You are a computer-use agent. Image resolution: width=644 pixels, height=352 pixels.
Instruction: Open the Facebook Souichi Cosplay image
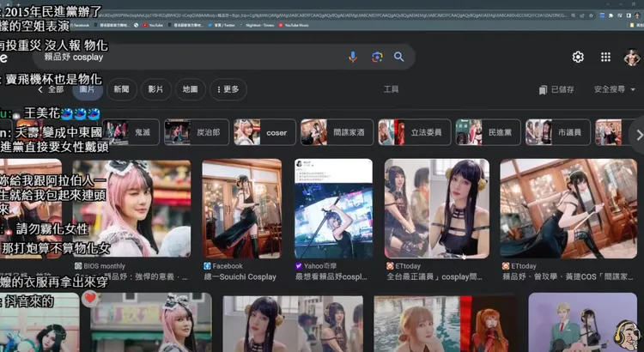click(242, 209)
